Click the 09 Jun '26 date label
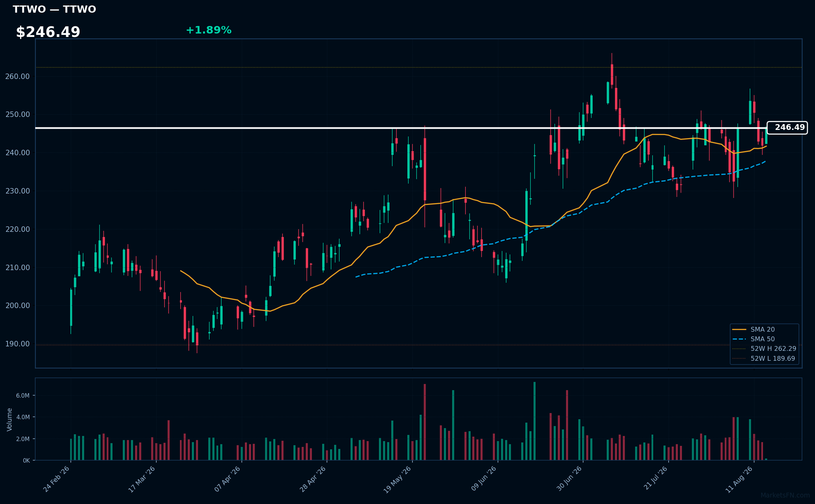The height and width of the screenshot is (504, 815). pos(484,479)
